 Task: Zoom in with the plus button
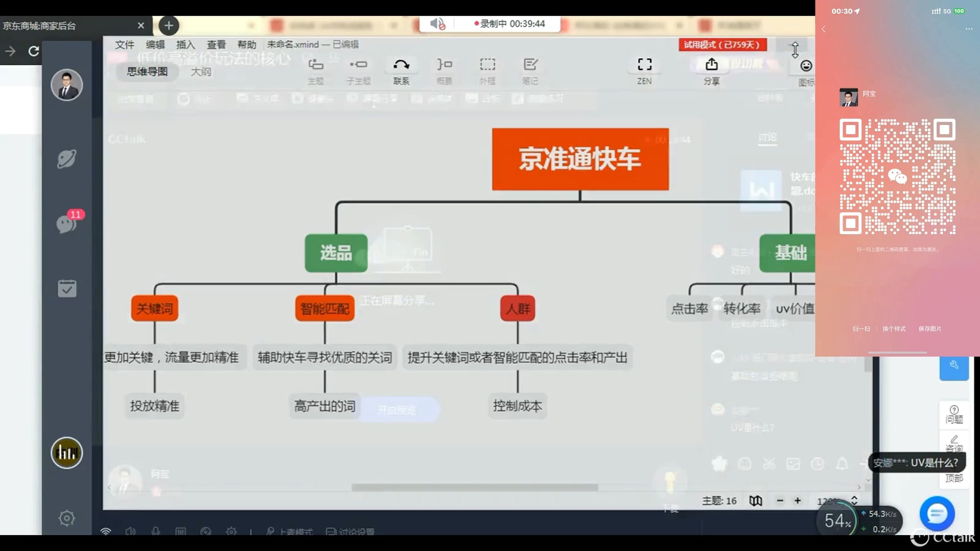coord(797,500)
